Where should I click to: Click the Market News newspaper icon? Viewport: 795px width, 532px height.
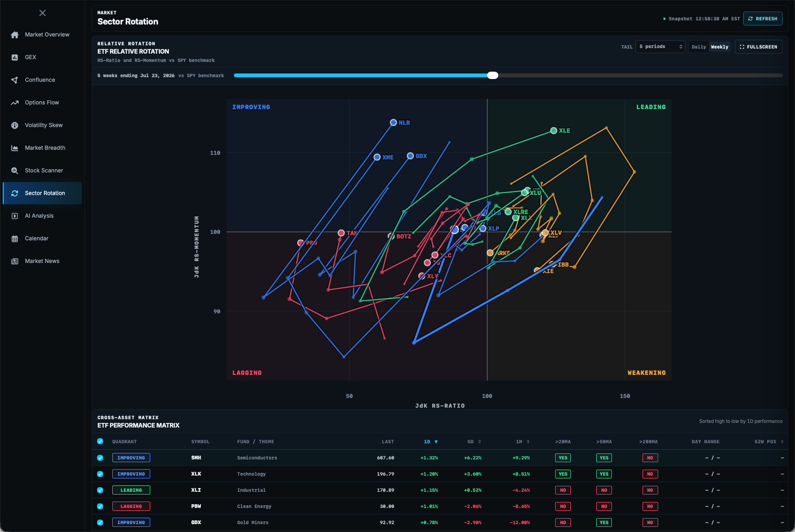(15, 261)
